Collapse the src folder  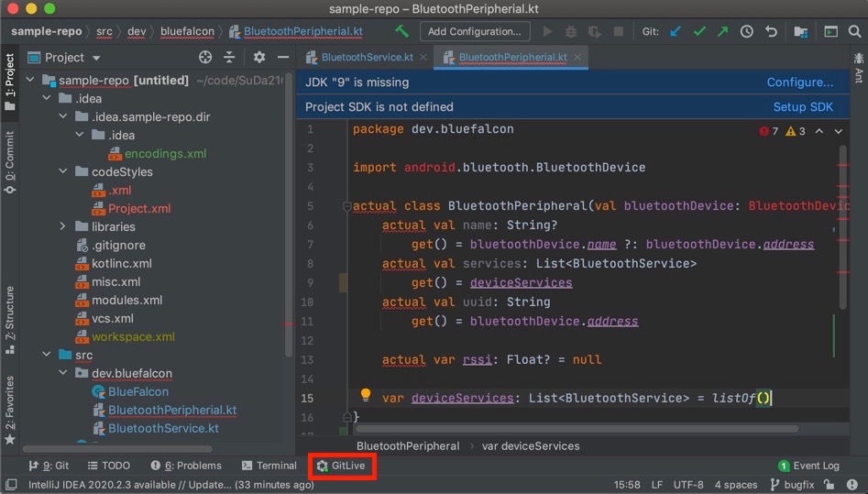[47, 354]
